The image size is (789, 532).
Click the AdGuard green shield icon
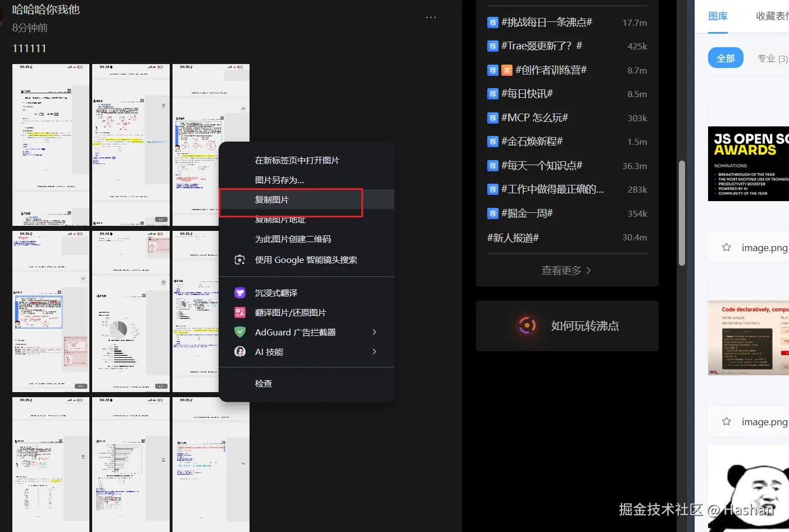239,332
